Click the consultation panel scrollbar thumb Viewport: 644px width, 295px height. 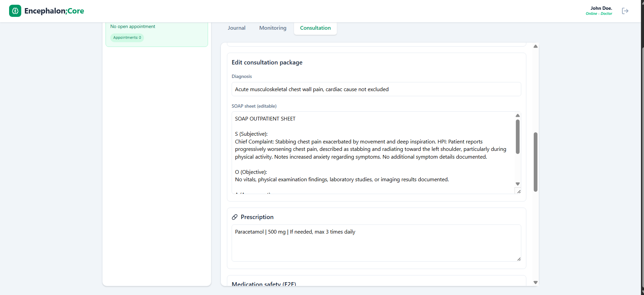[535, 162]
